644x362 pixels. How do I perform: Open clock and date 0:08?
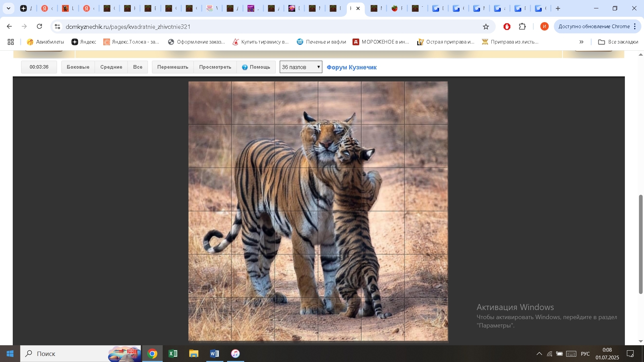(607, 354)
